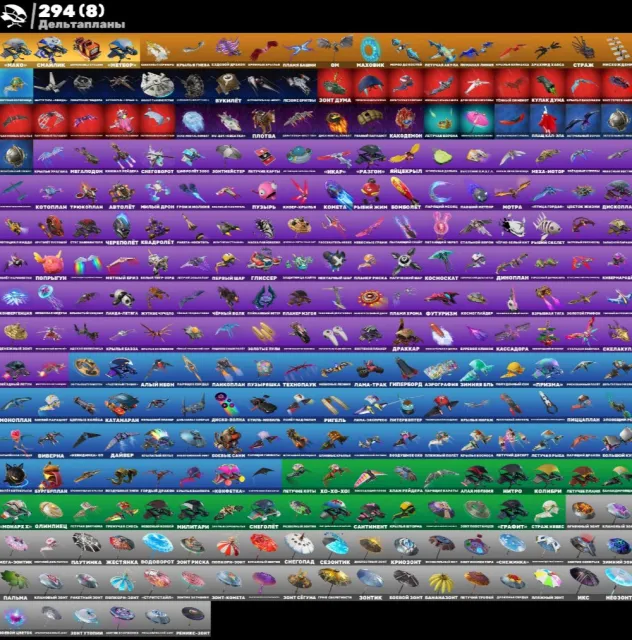Viewport: 632px width, 640px height.
Task: Select the КВАДРОЛЁТ glider
Action: click(158, 228)
